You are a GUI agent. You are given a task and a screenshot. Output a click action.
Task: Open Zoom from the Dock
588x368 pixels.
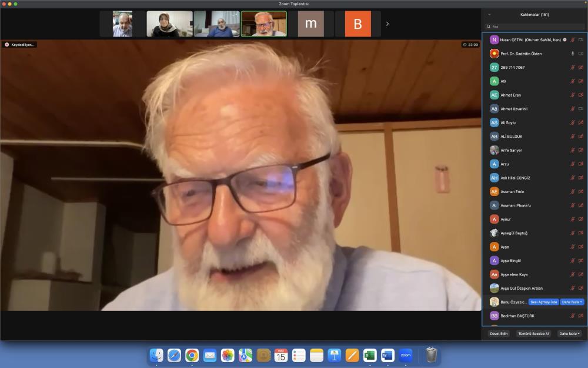pos(406,355)
